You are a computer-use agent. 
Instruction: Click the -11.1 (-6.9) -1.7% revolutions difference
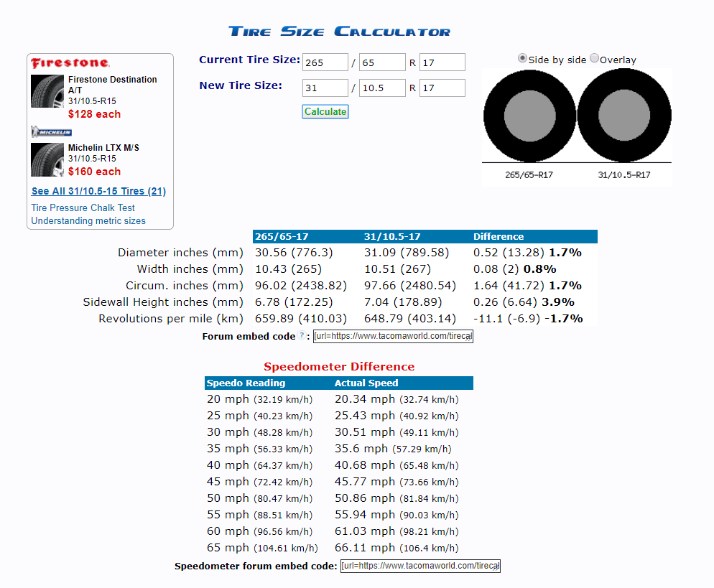coord(528,319)
